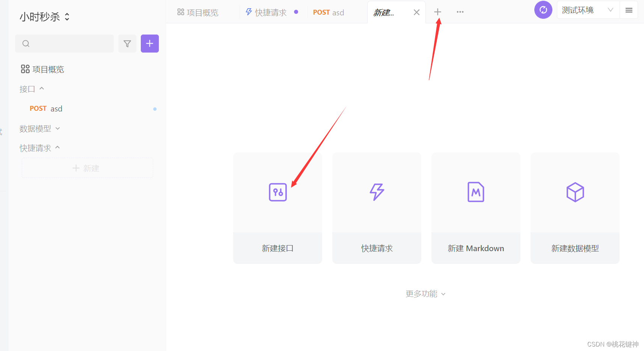Click the + 新建 button under 快捷请求

pos(87,168)
